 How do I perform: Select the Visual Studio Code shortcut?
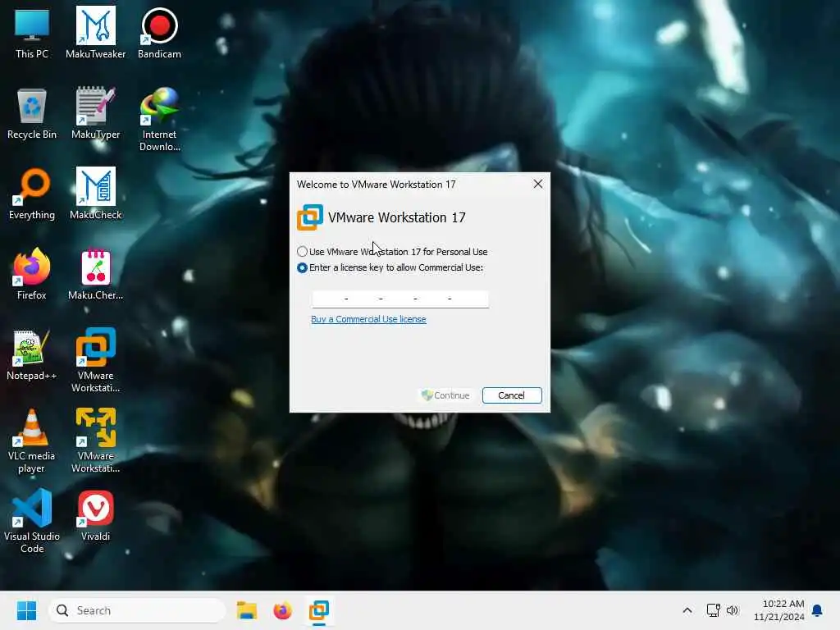click(32, 522)
